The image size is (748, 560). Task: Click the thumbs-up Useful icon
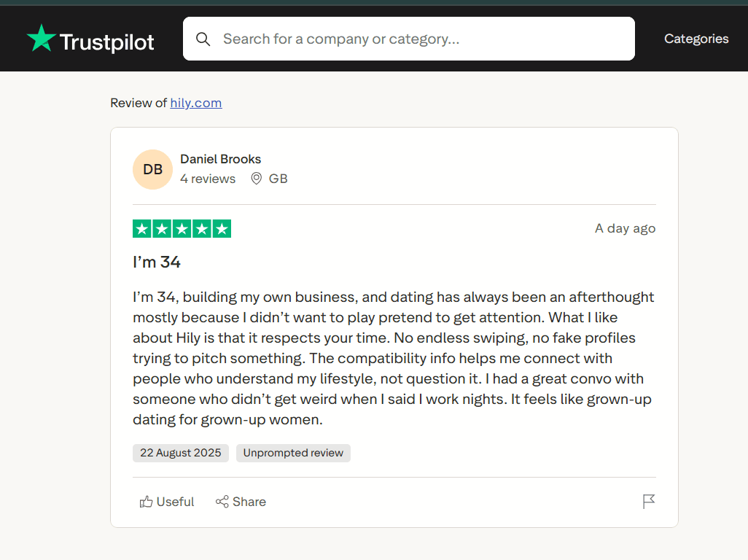tap(147, 502)
